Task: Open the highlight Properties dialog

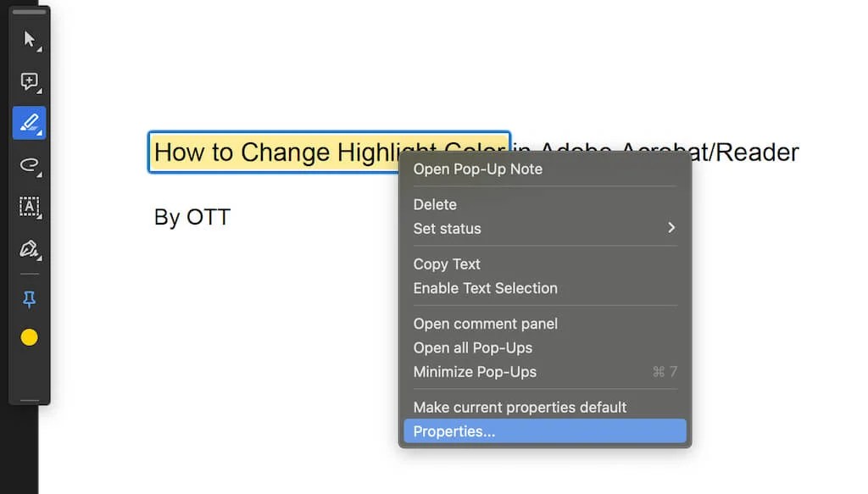Action: pos(453,431)
